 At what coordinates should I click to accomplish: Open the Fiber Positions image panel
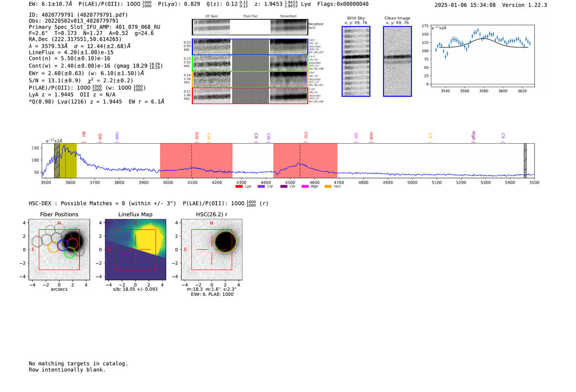[x=59, y=250]
